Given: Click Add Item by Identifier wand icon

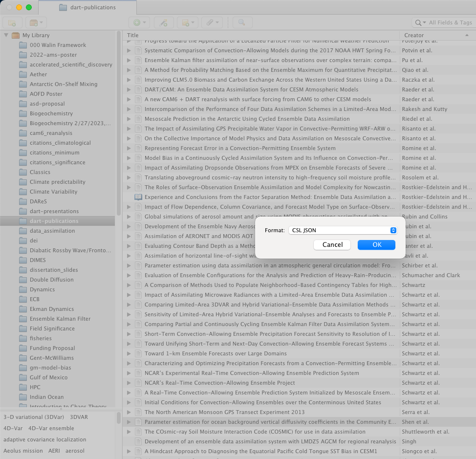Looking at the screenshot, I should coord(164,22).
